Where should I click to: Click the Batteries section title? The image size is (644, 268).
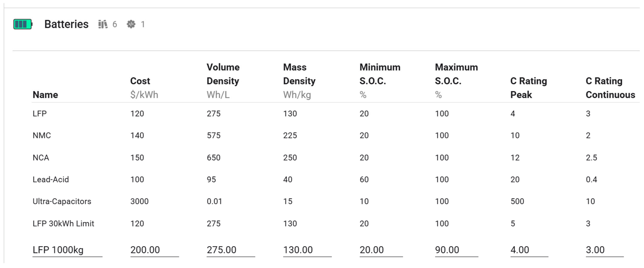[66, 24]
